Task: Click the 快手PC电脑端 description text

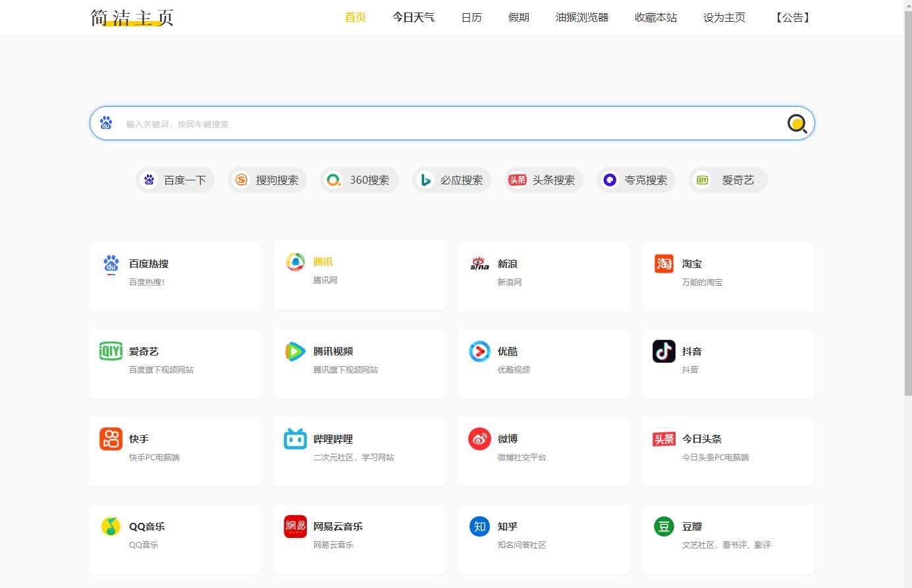Action: [154, 458]
